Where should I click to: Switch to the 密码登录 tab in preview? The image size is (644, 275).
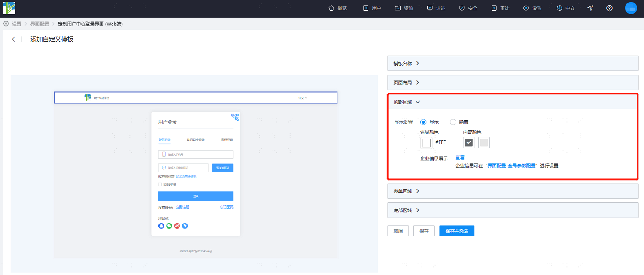click(227, 140)
